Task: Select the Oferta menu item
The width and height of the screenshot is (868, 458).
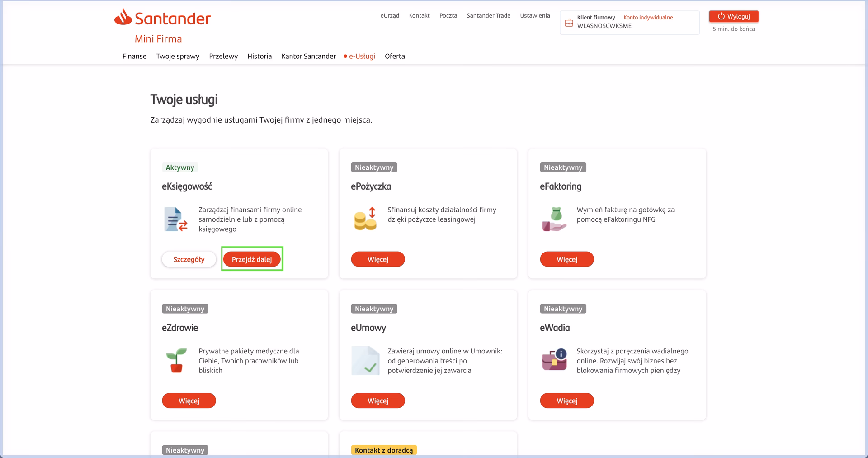Action: [395, 57]
